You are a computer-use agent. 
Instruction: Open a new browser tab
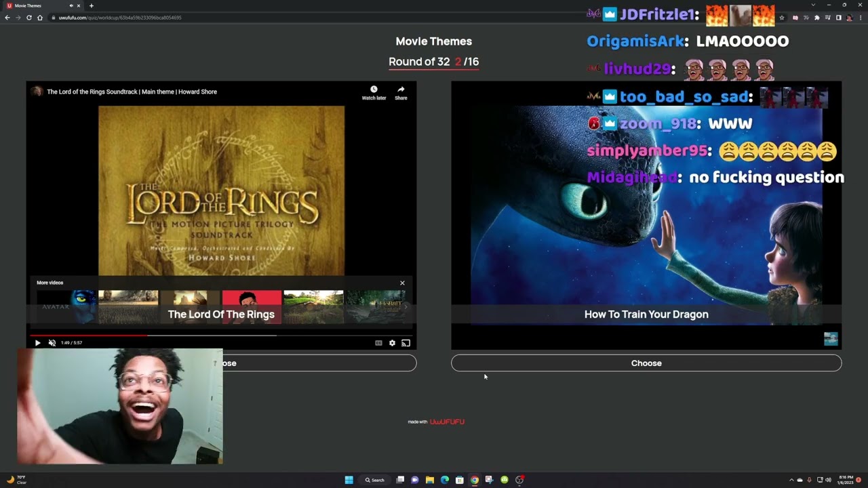click(91, 5)
